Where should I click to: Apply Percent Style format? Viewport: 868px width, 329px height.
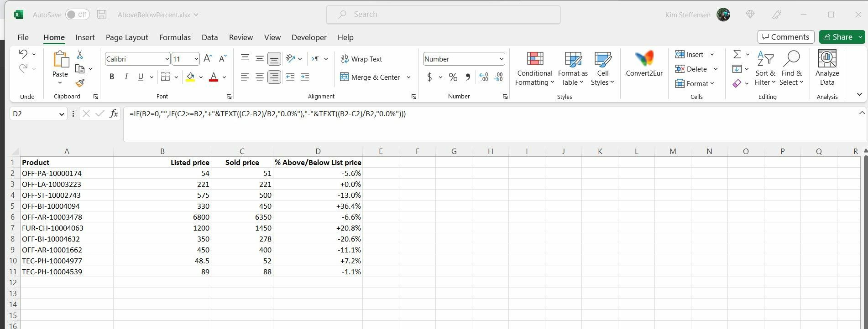pos(453,77)
